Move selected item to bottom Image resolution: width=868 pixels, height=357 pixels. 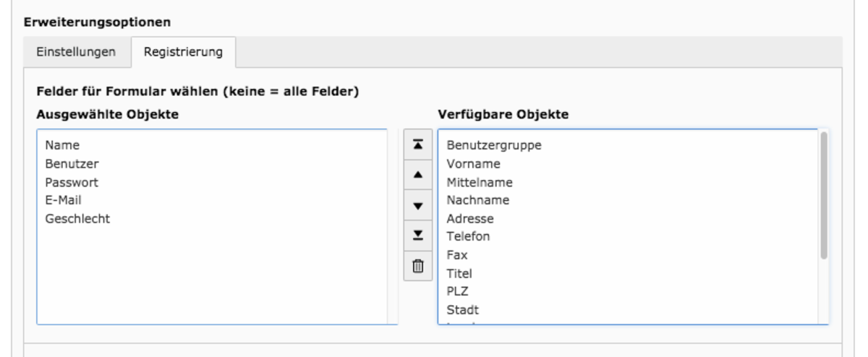pos(417,236)
